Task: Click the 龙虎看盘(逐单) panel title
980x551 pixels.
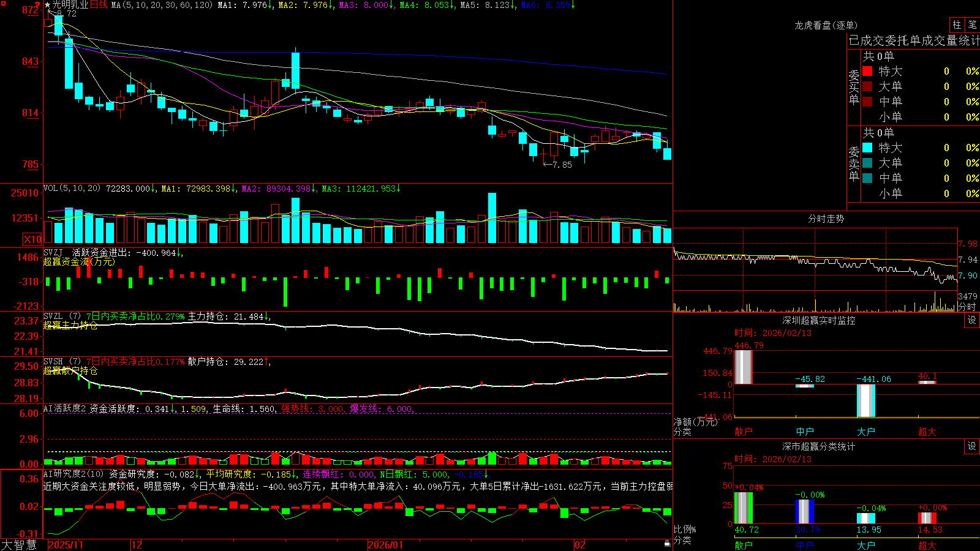Action: click(826, 25)
